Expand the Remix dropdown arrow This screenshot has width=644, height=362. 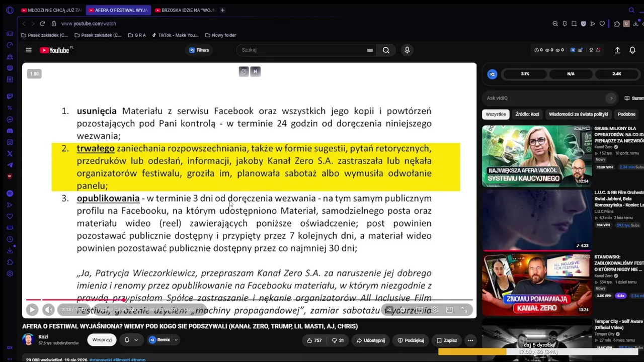point(176,340)
